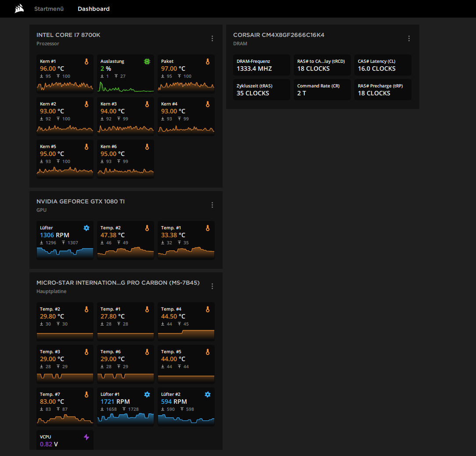This screenshot has height=456, width=476.
Task: Click the CAS# Latency (CL) tile
Action: click(x=383, y=65)
